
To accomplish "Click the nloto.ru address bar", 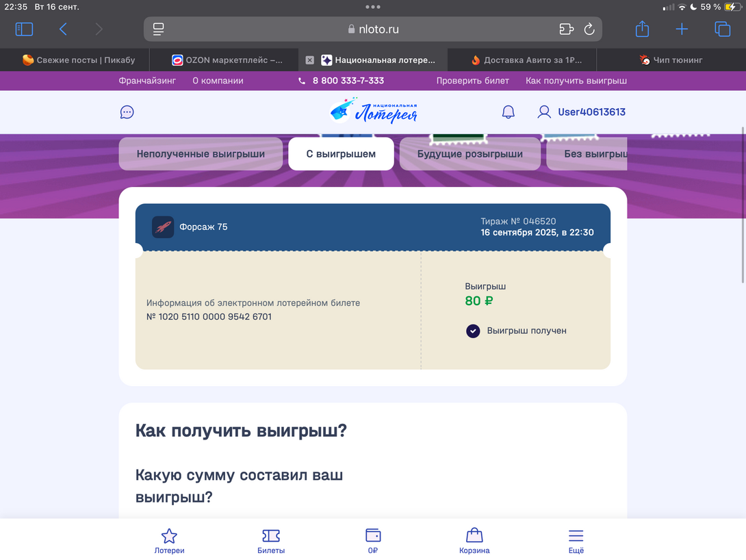I will coord(373,29).
